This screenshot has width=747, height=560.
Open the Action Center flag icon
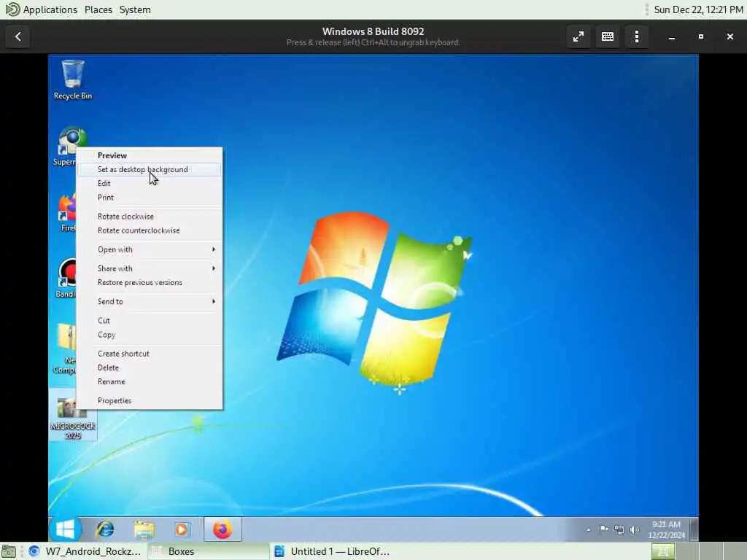click(x=603, y=529)
